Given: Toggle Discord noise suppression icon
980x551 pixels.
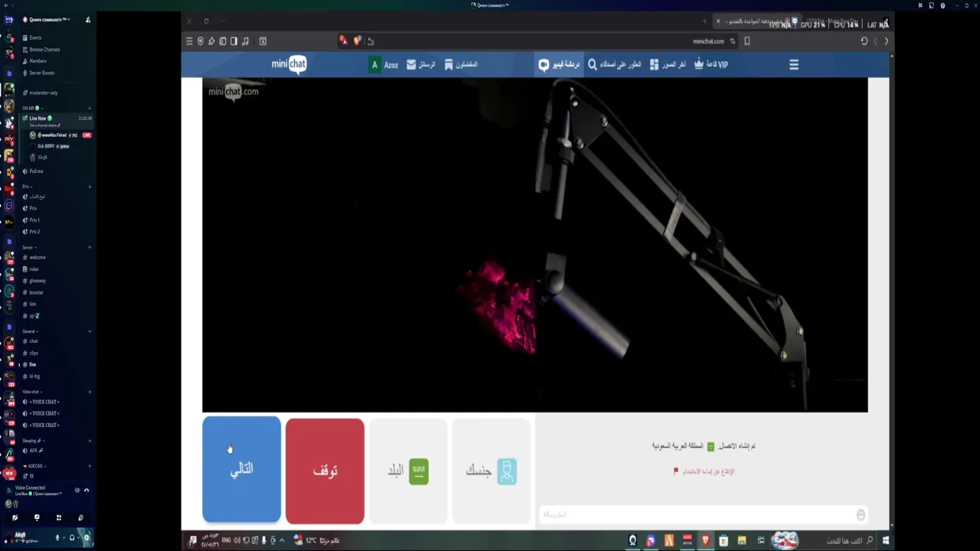Looking at the screenshot, I should (x=77, y=490).
